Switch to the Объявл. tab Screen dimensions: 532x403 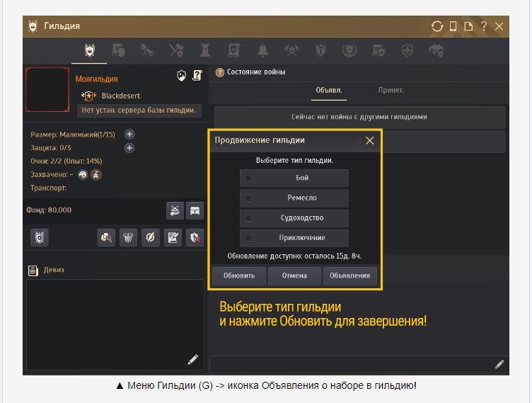329,91
